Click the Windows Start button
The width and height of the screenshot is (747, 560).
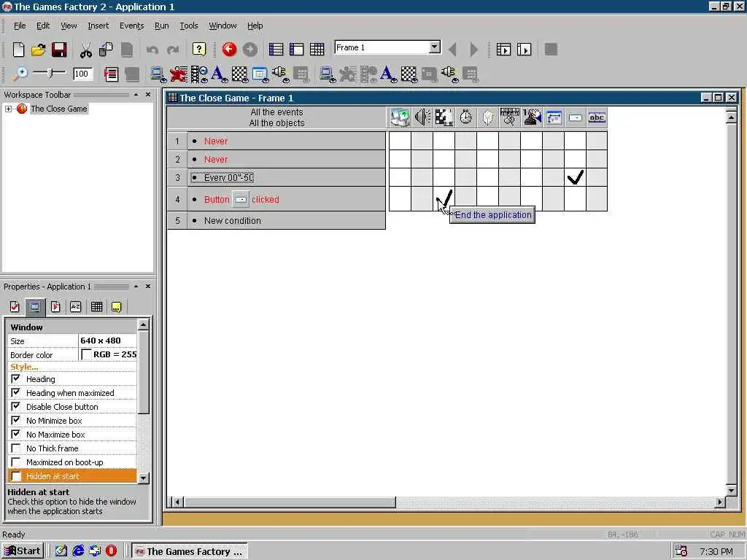point(23,551)
